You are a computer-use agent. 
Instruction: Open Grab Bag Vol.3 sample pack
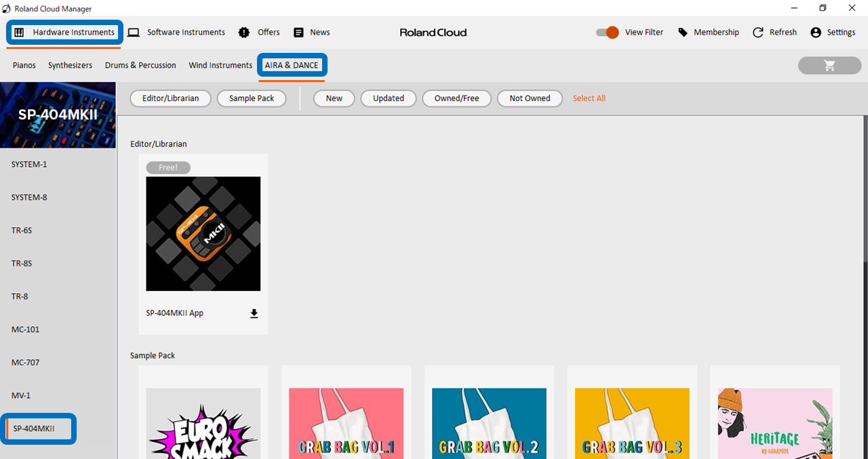pyautogui.click(x=632, y=424)
